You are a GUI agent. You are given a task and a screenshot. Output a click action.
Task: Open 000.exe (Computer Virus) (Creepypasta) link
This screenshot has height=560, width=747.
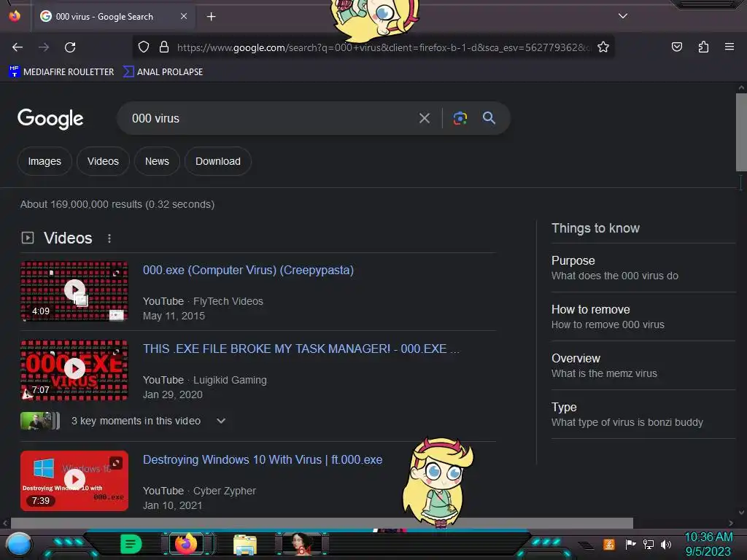click(248, 270)
